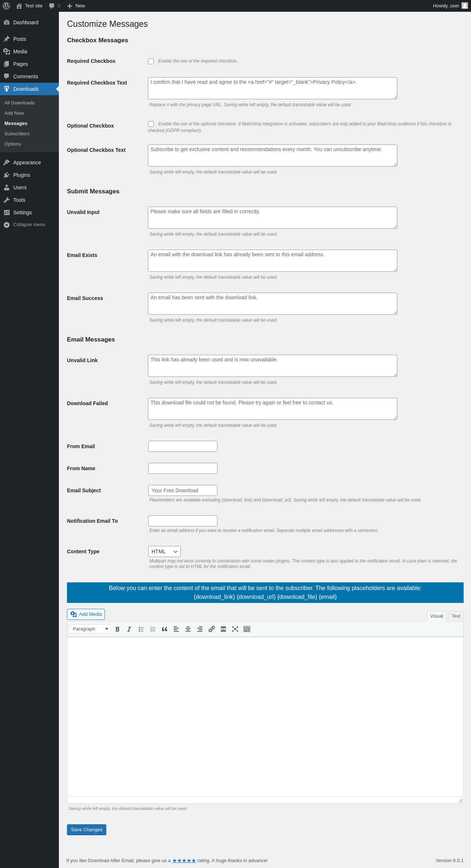Click the Notification Email To field

[x=183, y=521]
